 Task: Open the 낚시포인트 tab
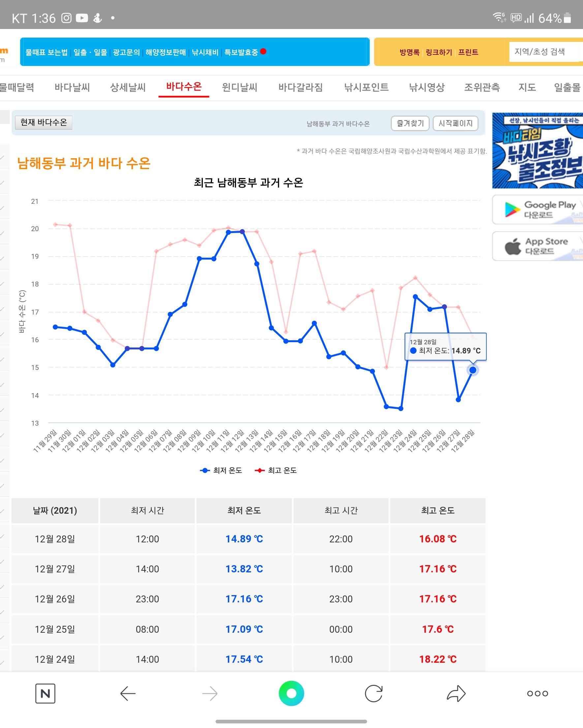[366, 87]
